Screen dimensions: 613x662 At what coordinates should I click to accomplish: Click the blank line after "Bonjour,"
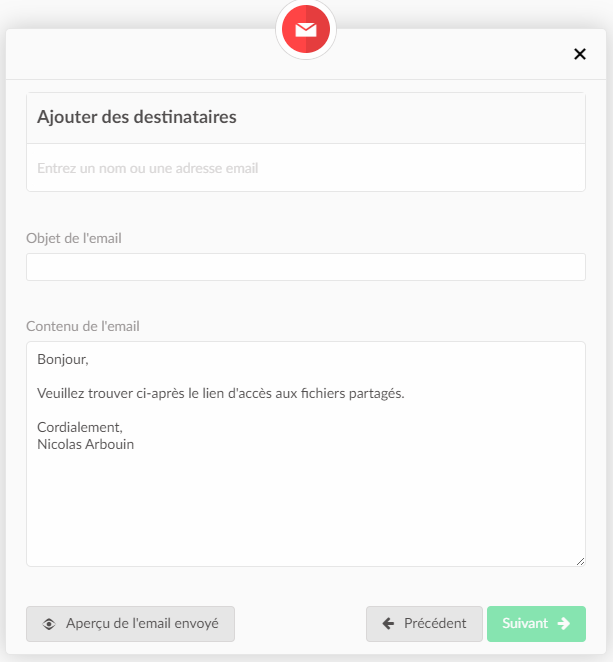(x=200, y=376)
